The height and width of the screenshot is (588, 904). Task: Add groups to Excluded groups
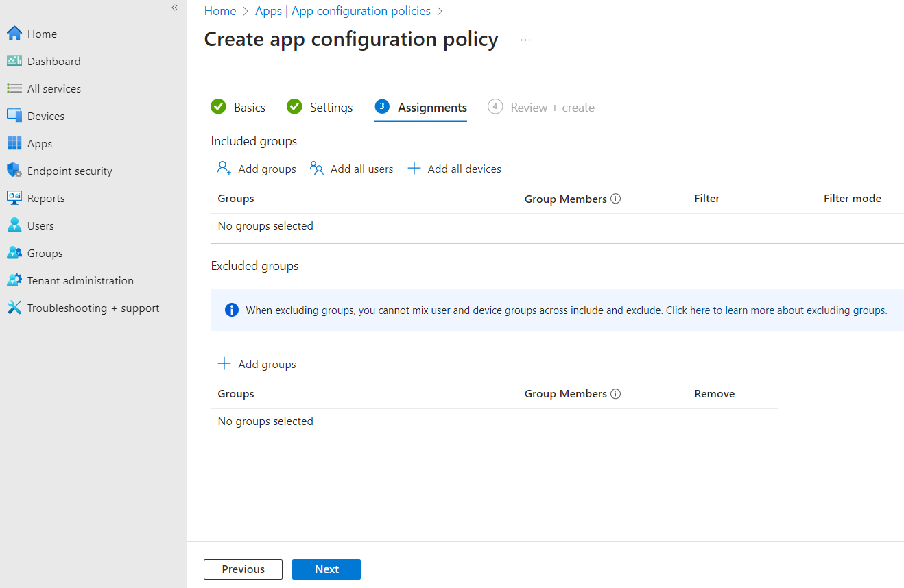[x=257, y=364]
